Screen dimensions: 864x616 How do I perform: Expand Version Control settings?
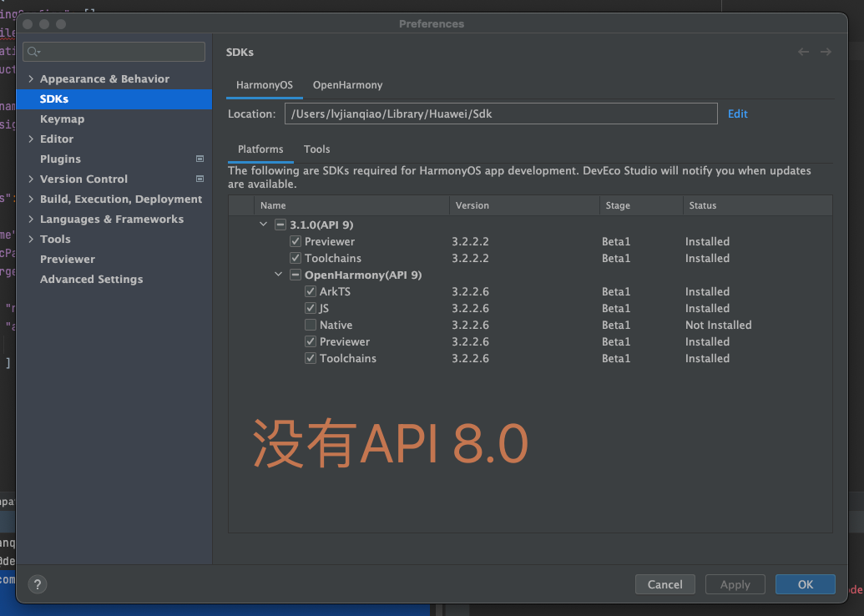click(31, 179)
